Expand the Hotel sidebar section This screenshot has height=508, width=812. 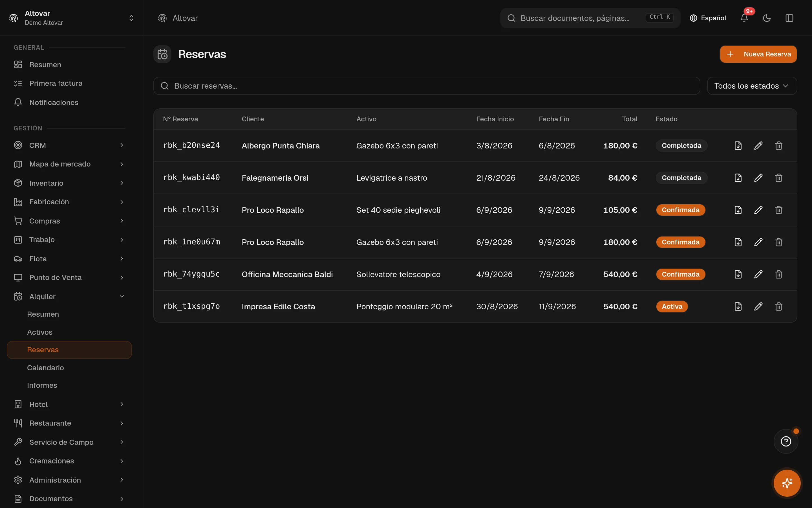point(69,404)
